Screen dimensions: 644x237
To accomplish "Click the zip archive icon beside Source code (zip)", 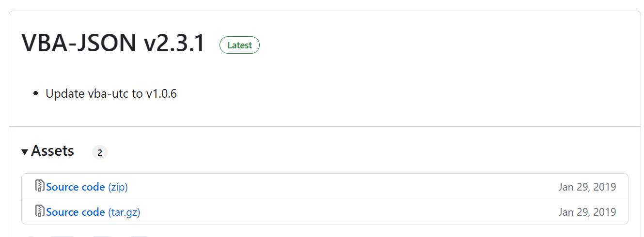I will point(40,186).
